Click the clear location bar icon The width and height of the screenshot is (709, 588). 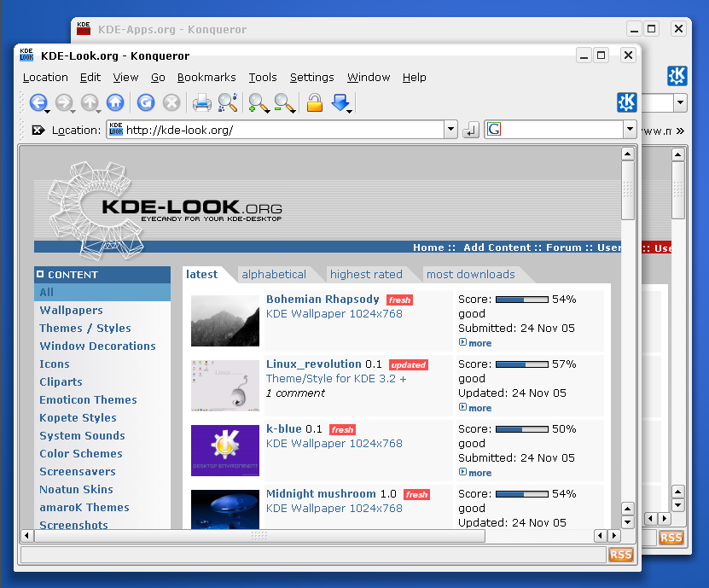tap(38, 131)
